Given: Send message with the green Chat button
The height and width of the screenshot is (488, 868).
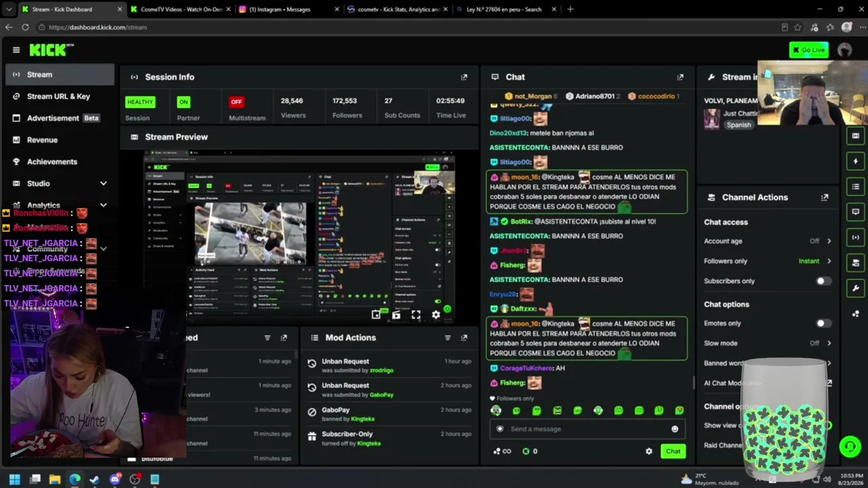Looking at the screenshot, I should click(673, 451).
